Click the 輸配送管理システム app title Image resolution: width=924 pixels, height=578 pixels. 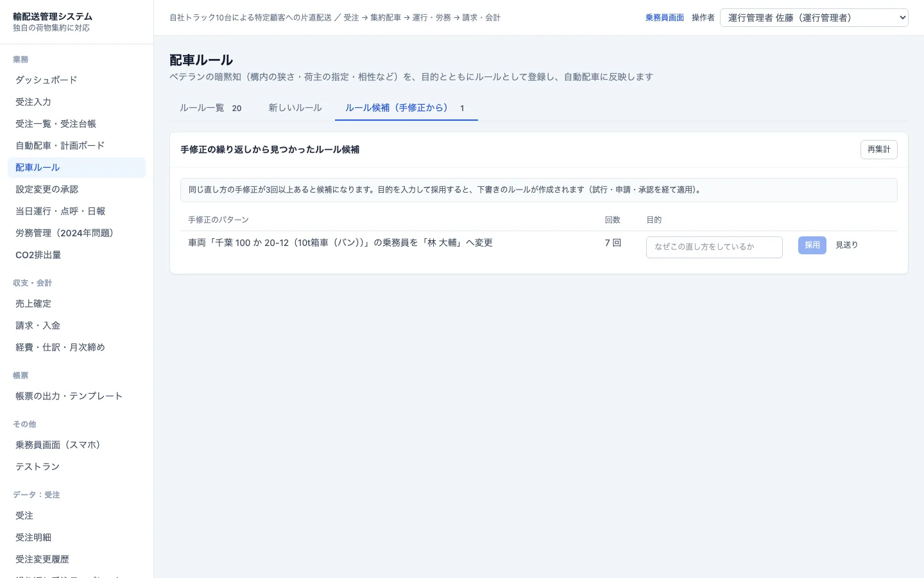(x=53, y=17)
